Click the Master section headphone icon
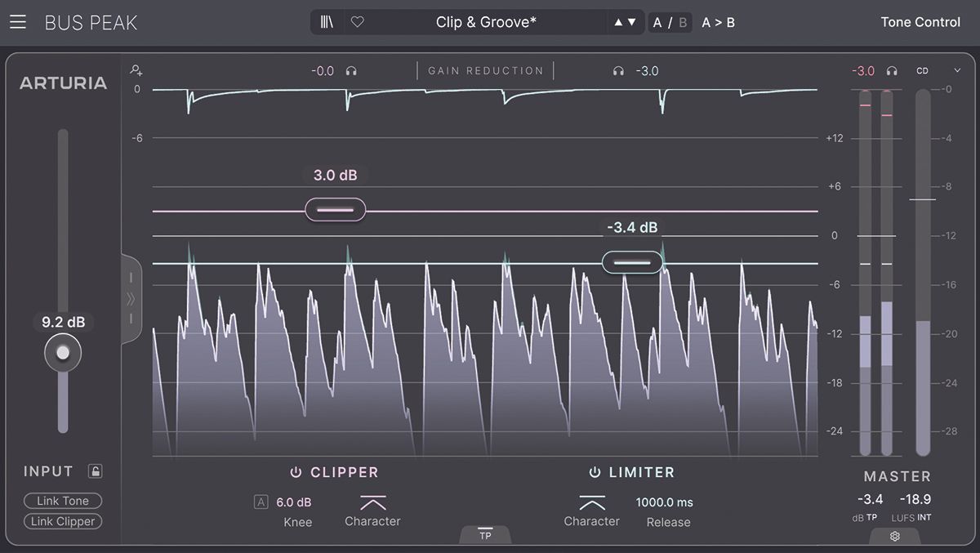The image size is (980, 553). [890, 70]
